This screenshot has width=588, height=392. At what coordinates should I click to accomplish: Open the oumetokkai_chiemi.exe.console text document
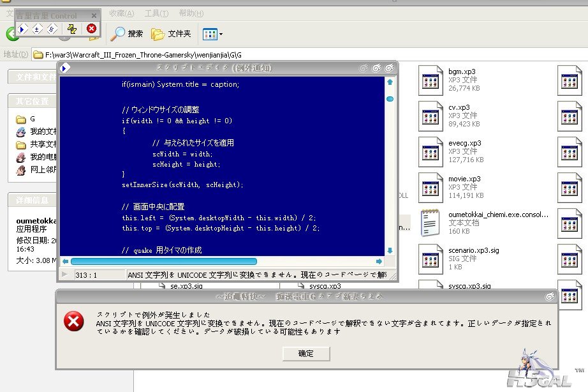pyautogui.click(x=430, y=221)
